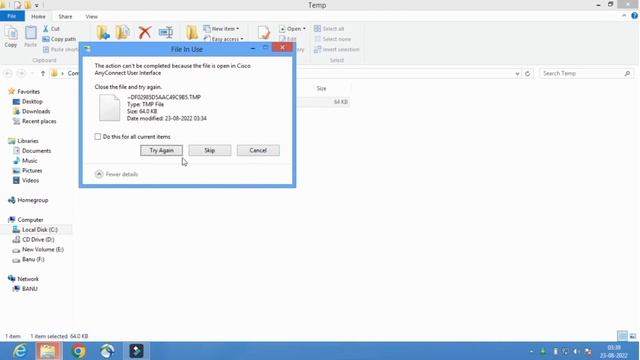Switch to the View ribbon tab
The height and width of the screenshot is (360, 640).
pyautogui.click(x=91, y=16)
